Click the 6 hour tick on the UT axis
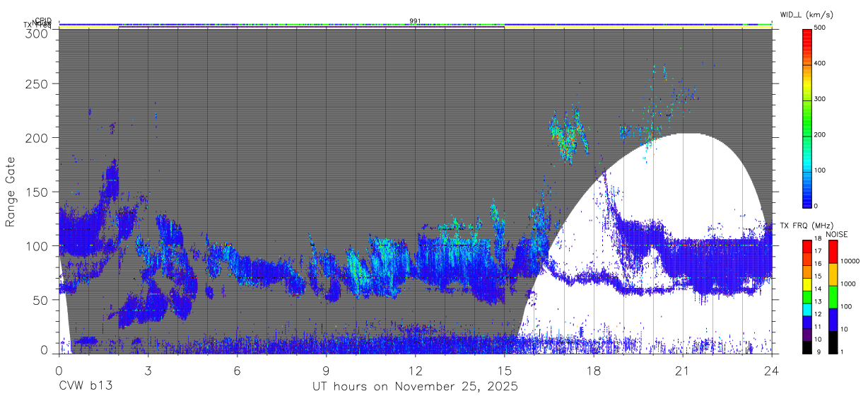The image size is (868, 401). pyautogui.click(x=237, y=370)
